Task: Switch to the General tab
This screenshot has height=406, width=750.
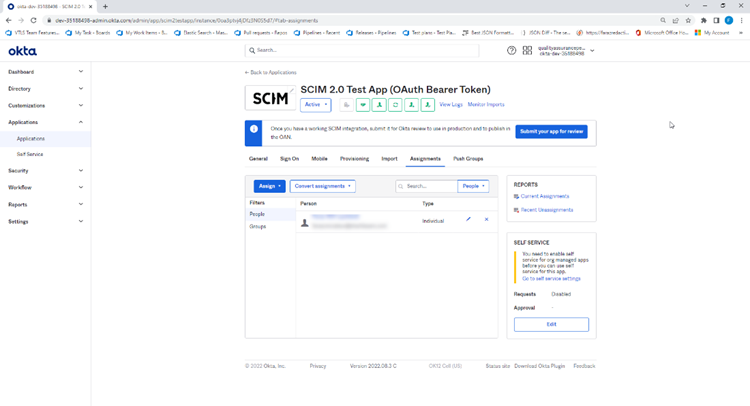Action: click(258, 159)
